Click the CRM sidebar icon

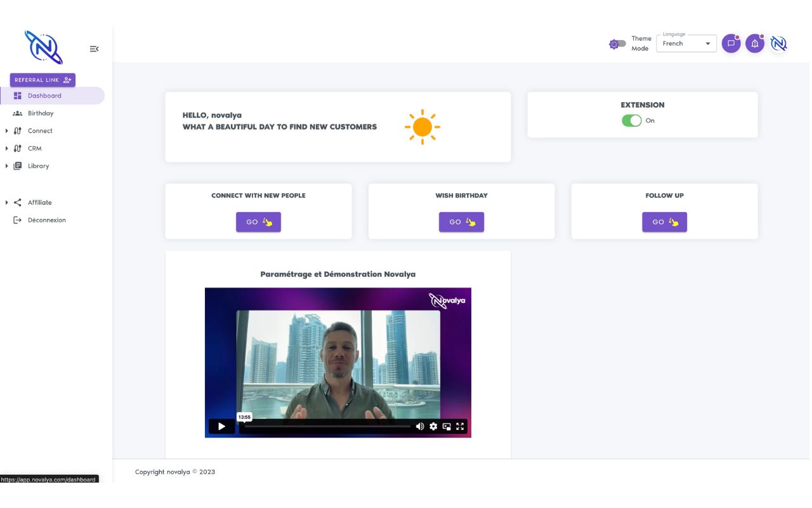coord(18,149)
